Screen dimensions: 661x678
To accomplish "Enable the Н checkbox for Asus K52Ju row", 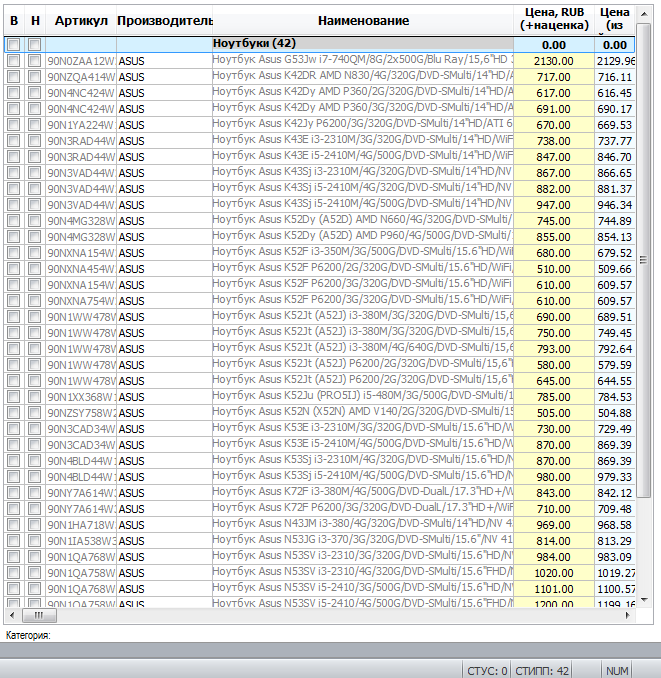I will tap(35, 397).
